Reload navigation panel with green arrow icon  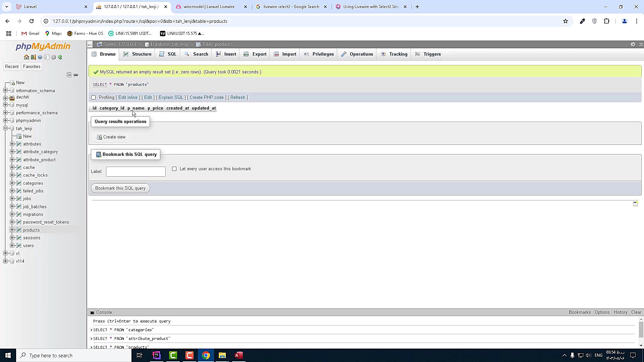tap(60, 57)
